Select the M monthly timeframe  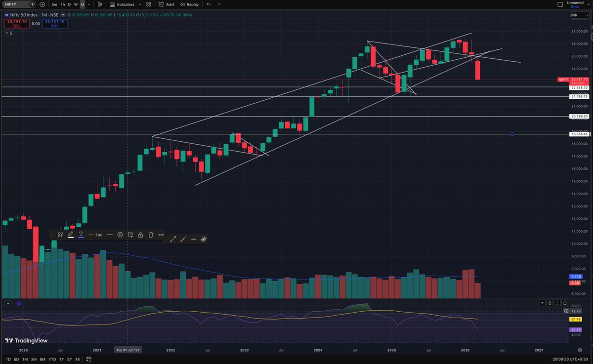tap(82, 4)
